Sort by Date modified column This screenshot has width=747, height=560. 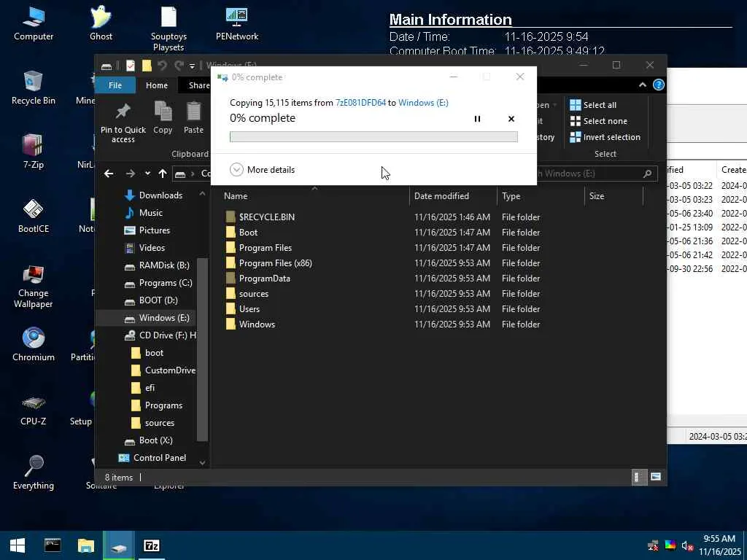[441, 195]
